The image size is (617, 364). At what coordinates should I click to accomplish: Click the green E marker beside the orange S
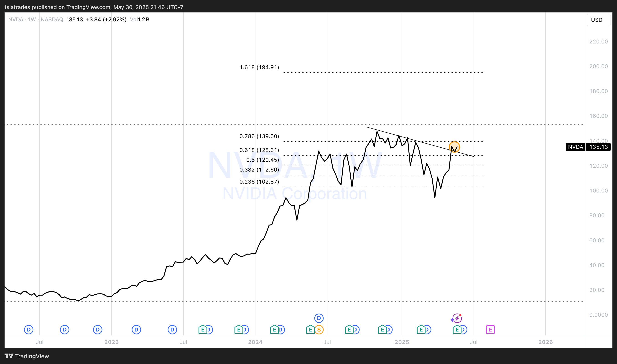[310, 330]
